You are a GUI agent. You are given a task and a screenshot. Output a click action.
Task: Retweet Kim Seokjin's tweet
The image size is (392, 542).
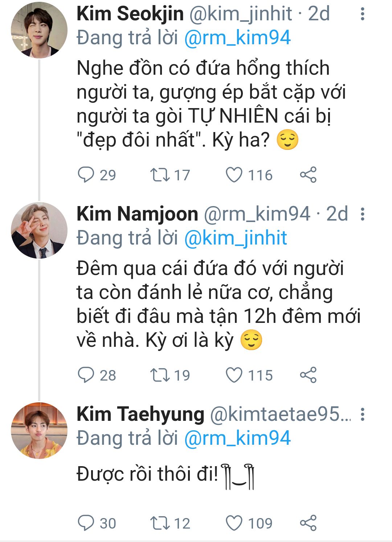tap(160, 175)
